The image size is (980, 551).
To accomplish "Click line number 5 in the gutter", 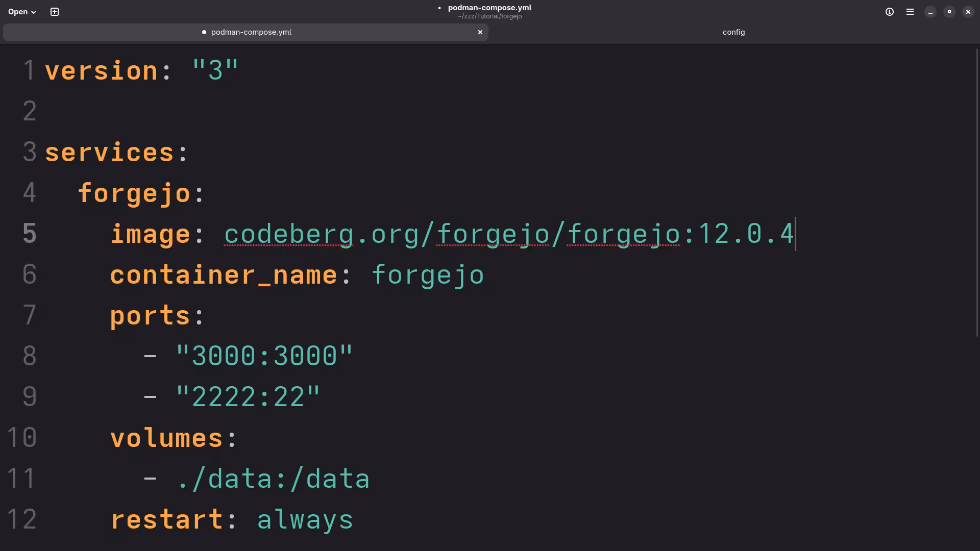I will pos(30,234).
